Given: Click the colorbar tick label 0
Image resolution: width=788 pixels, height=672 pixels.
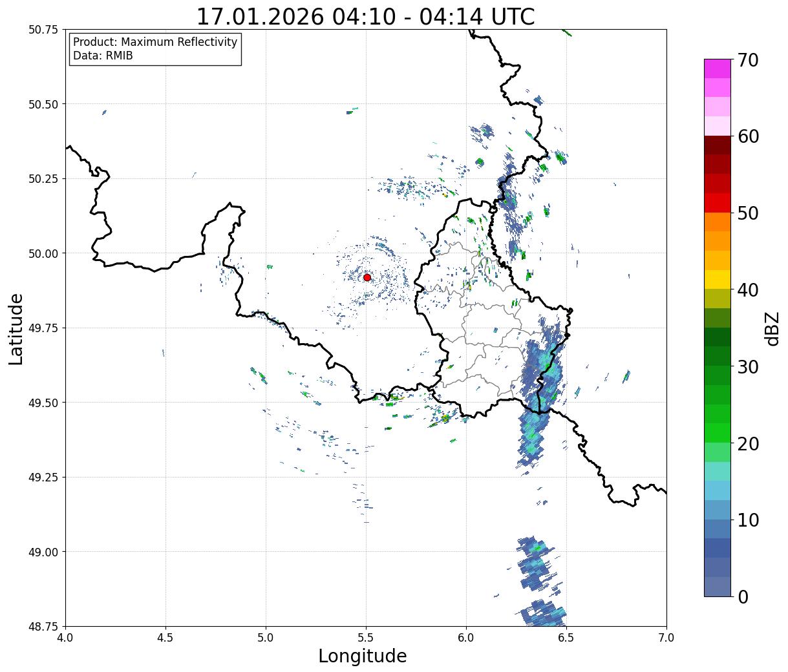Looking at the screenshot, I should point(743,597).
